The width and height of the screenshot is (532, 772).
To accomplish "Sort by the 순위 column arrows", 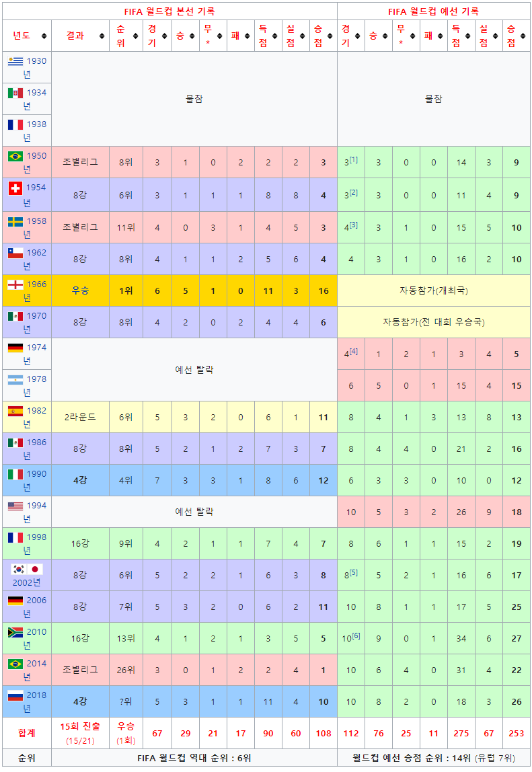I will click(136, 36).
